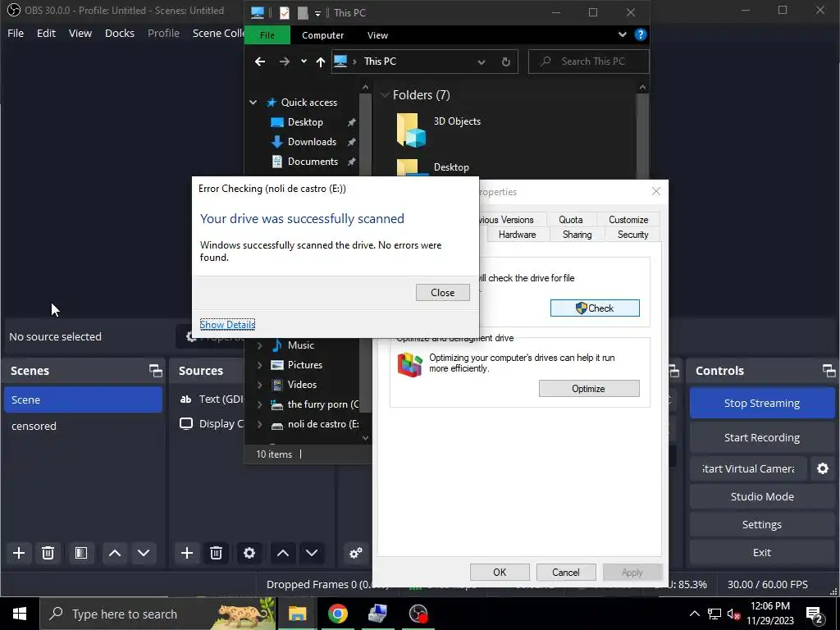Viewport: 840px width, 630px height.
Task: Open recent locations dropdown arrow
Action: click(304, 61)
